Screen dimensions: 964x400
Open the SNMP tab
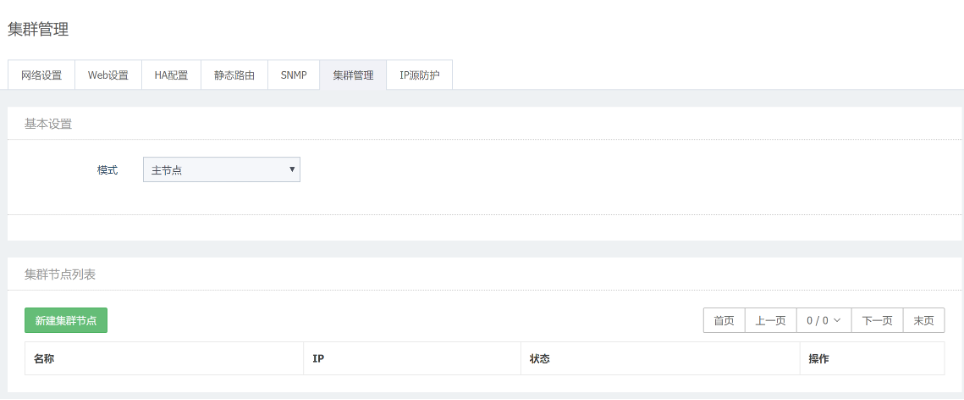294,76
